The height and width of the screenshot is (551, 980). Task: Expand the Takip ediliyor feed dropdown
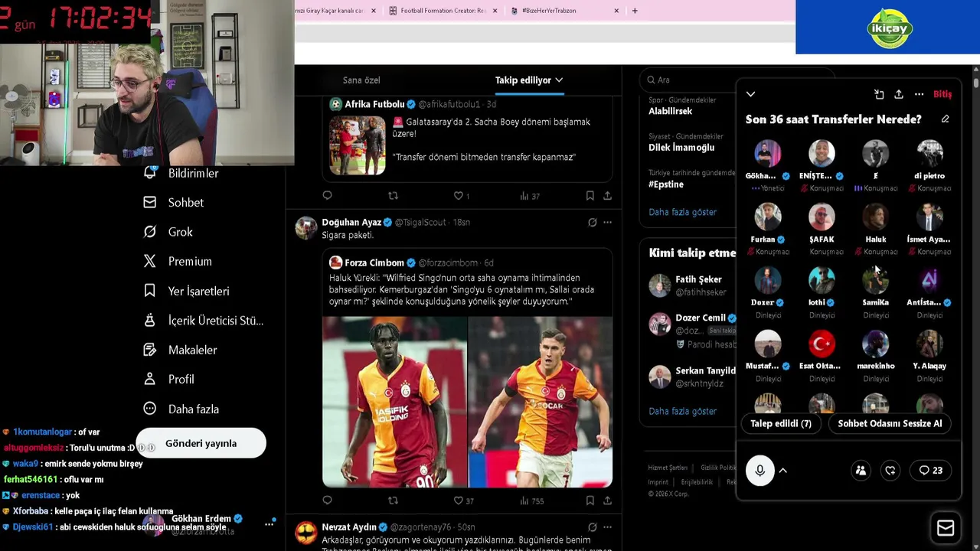[559, 80]
